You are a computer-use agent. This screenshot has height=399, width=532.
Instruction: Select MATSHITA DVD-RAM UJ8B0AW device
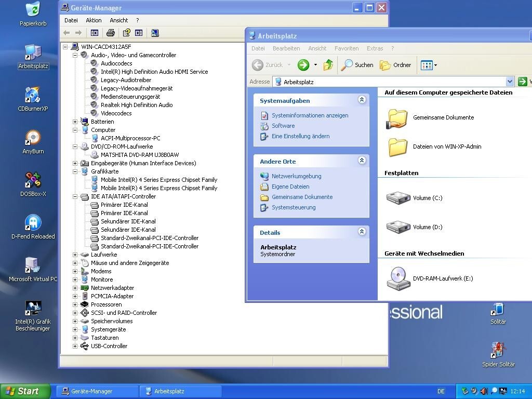click(x=139, y=155)
